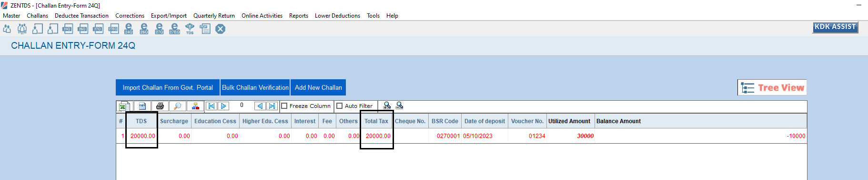The image size is (868, 180).
Task: Open the 24Q form toolbar icon
Action: (67, 29)
